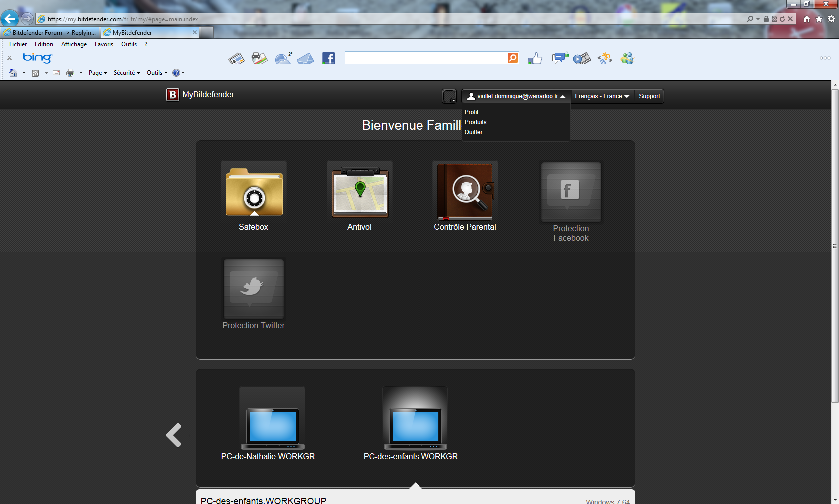839x504 pixels.
Task: Expand the Outils command bar dropdown
Action: 157,73
